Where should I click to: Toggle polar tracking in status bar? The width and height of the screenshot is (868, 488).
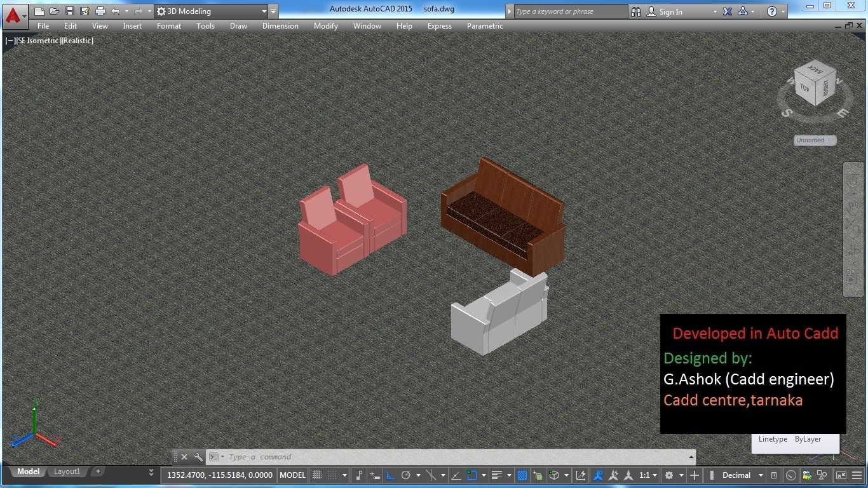[405, 475]
